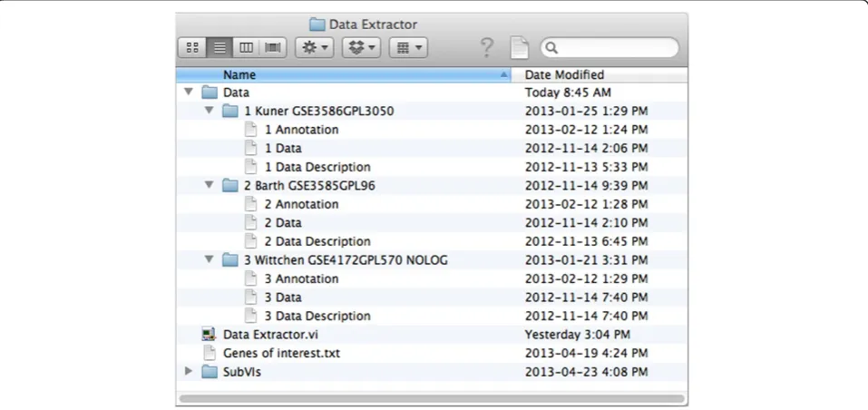The height and width of the screenshot is (410, 868).
Task: Click the 3 Data Description file icon
Action: (250, 316)
